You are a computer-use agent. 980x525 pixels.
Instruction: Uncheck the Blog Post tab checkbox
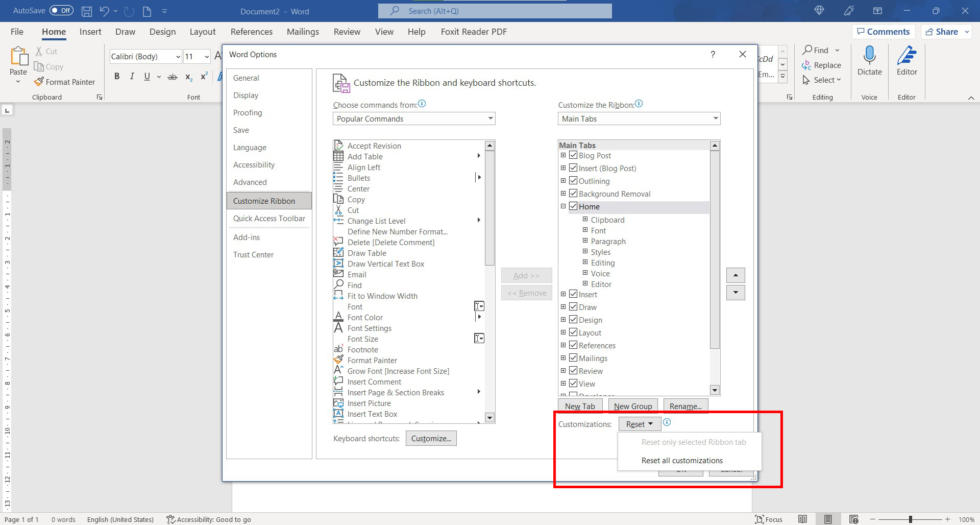click(573, 155)
